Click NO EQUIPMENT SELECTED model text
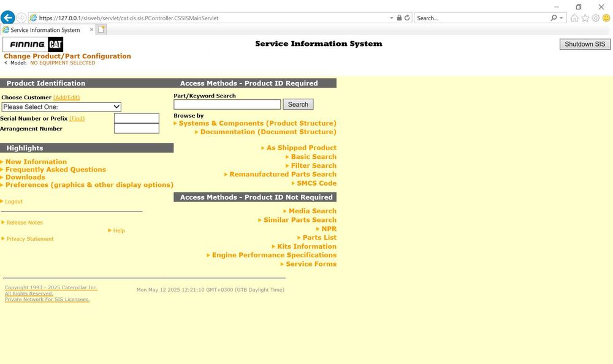This screenshot has width=613, height=364. click(x=63, y=63)
